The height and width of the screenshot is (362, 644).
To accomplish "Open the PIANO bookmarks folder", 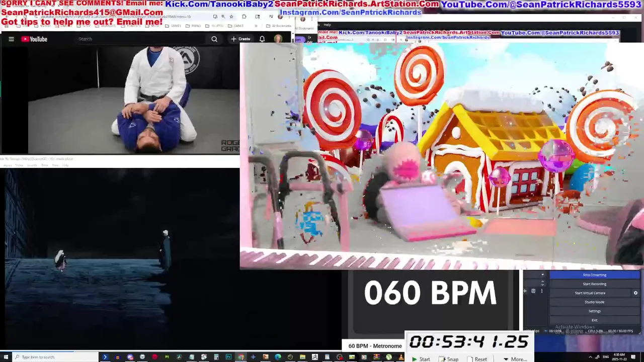I will (193, 26).
